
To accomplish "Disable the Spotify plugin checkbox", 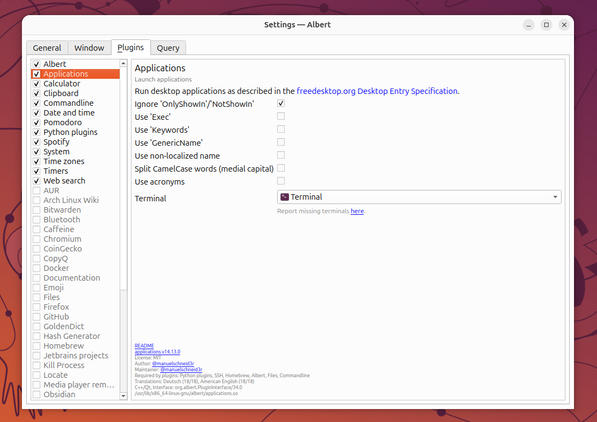I will pyautogui.click(x=37, y=142).
